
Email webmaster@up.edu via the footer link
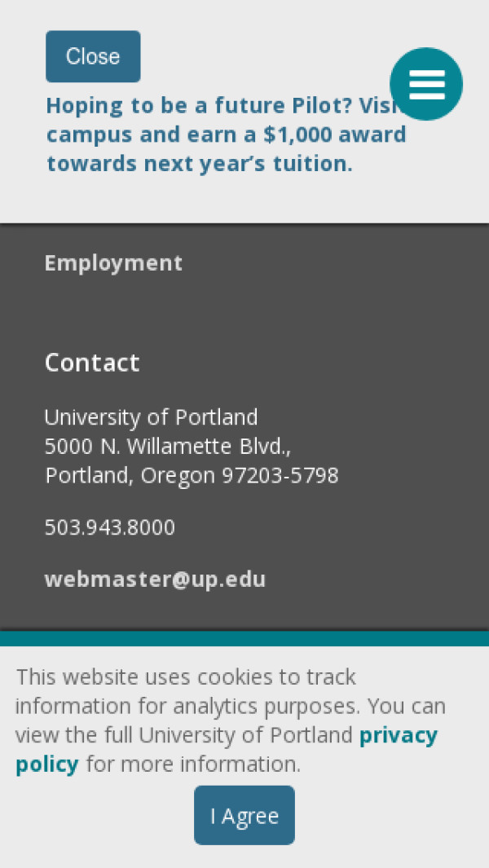tap(155, 579)
